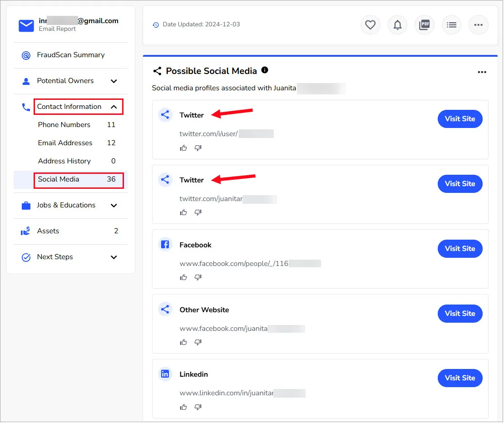Select Social Media in the sidebar

click(58, 179)
